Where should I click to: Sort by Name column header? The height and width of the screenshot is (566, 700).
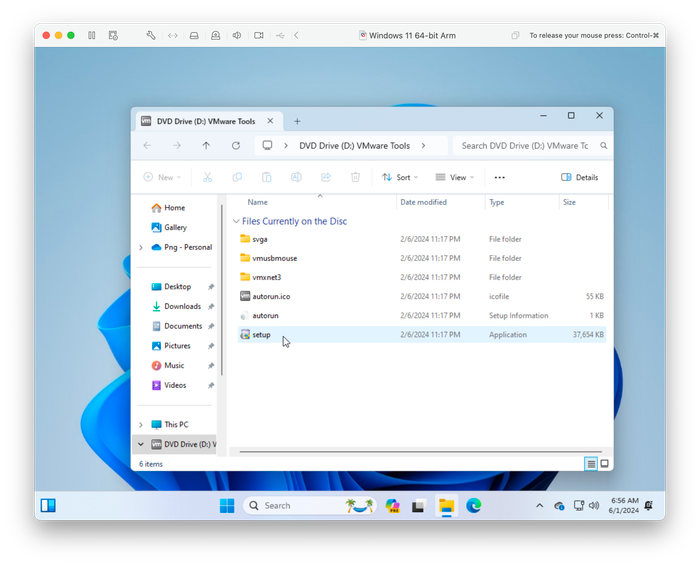(258, 202)
